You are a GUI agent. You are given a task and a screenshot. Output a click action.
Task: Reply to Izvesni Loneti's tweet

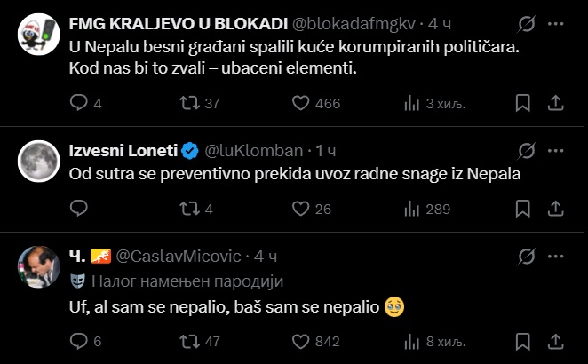[79, 209]
